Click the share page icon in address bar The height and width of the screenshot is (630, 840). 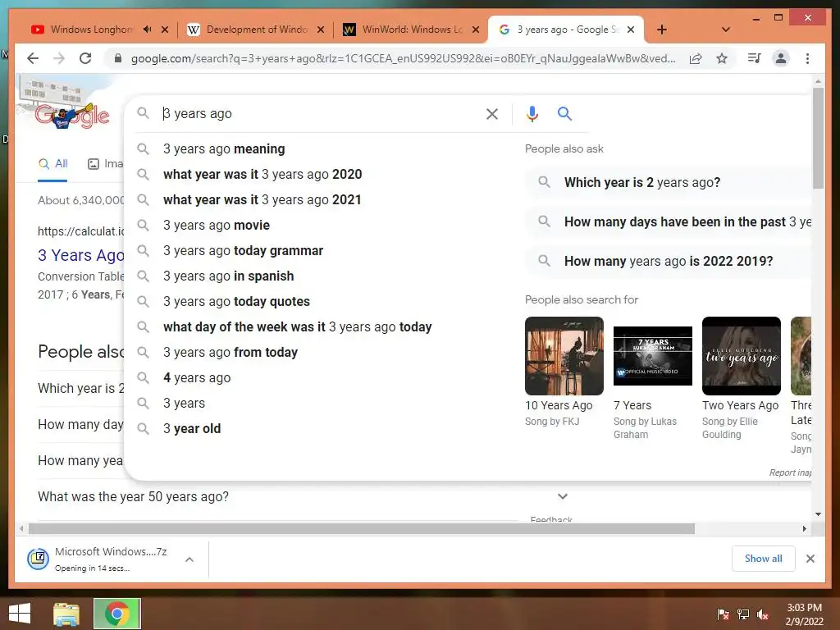tap(696, 58)
